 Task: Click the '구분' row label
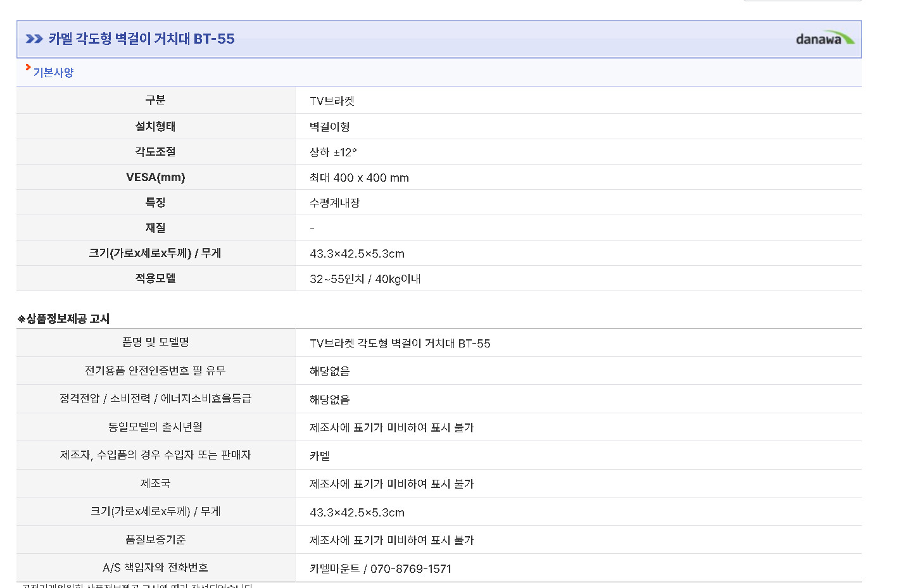pos(155,100)
